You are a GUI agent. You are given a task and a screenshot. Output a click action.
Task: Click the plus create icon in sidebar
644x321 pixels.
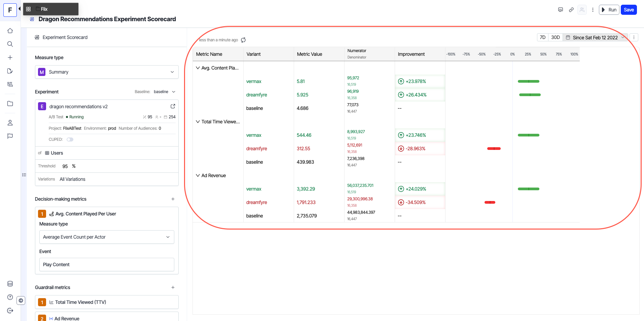[x=10, y=57]
